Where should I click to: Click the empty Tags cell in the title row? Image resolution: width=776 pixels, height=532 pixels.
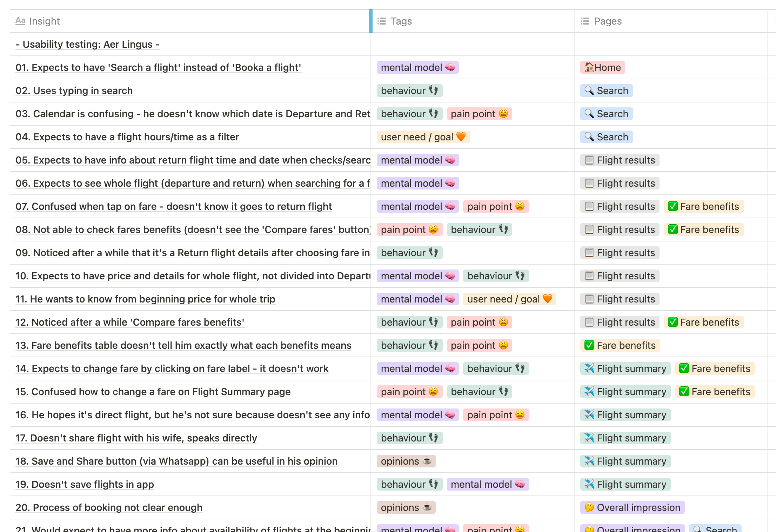point(472,44)
